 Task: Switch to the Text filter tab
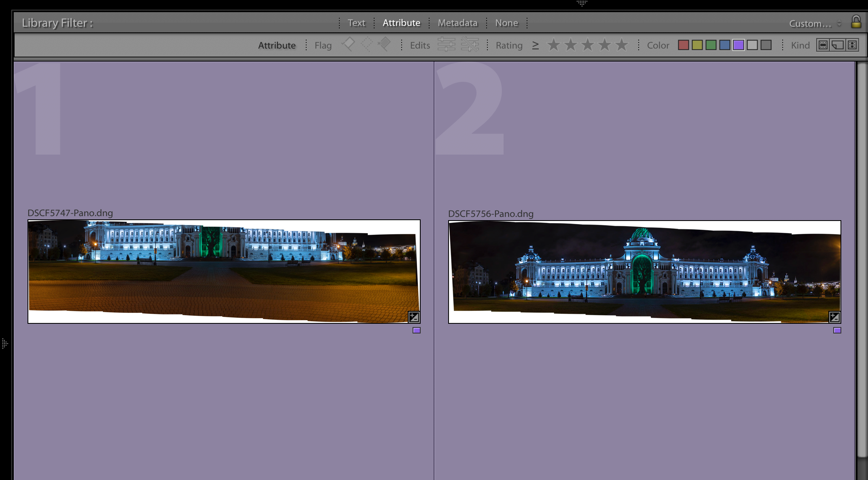pos(356,23)
